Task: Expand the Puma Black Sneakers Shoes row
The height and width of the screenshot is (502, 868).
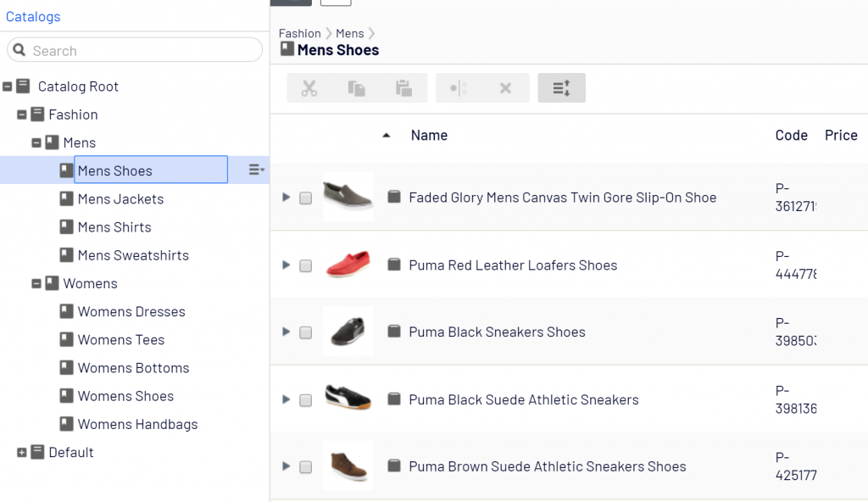Action: (287, 332)
